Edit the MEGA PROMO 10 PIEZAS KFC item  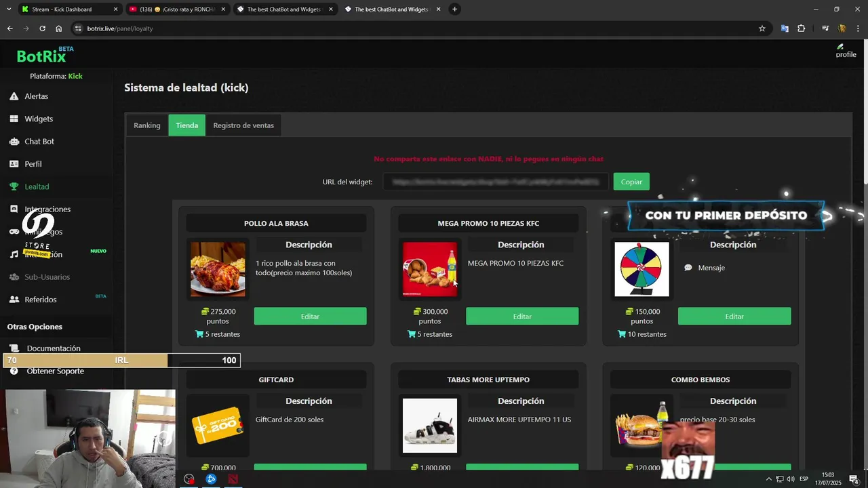[x=522, y=316]
